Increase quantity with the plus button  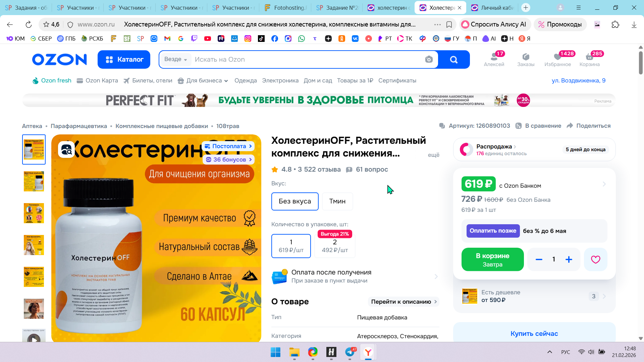(x=569, y=259)
